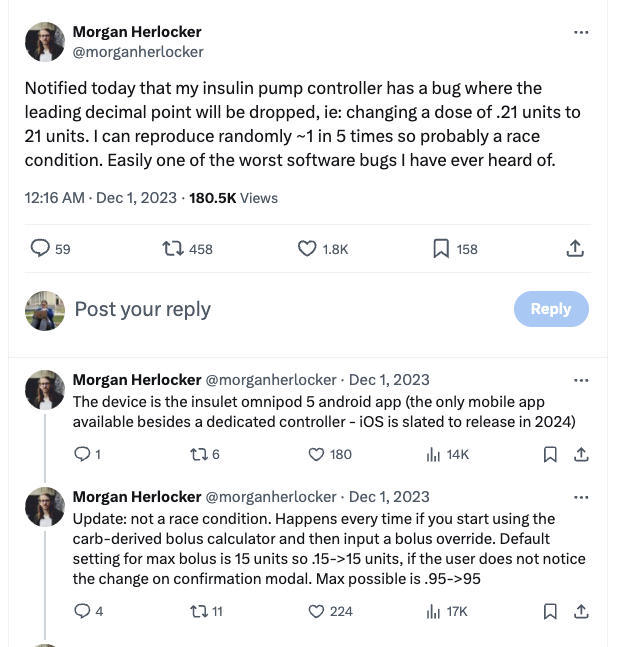Image resolution: width=633 pixels, height=647 pixels.
Task: Bookmark the Update not a race condition reply
Action: coord(550,611)
